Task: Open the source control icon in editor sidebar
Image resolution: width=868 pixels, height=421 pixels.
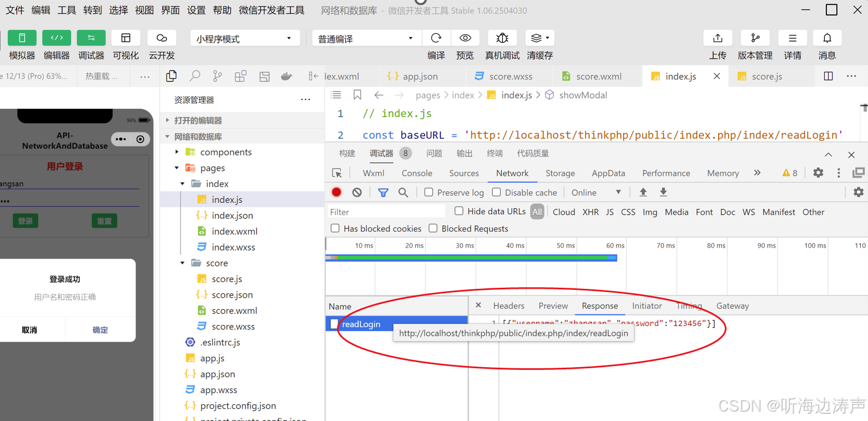Action: (218, 76)
